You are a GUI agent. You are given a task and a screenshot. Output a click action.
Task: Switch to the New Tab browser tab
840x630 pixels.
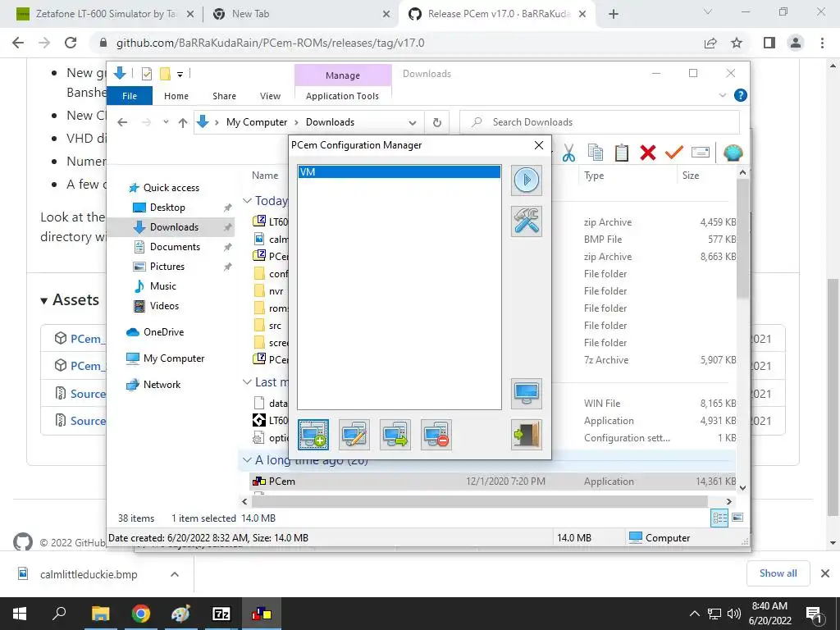pyautogui.click(x=301, y=14)
